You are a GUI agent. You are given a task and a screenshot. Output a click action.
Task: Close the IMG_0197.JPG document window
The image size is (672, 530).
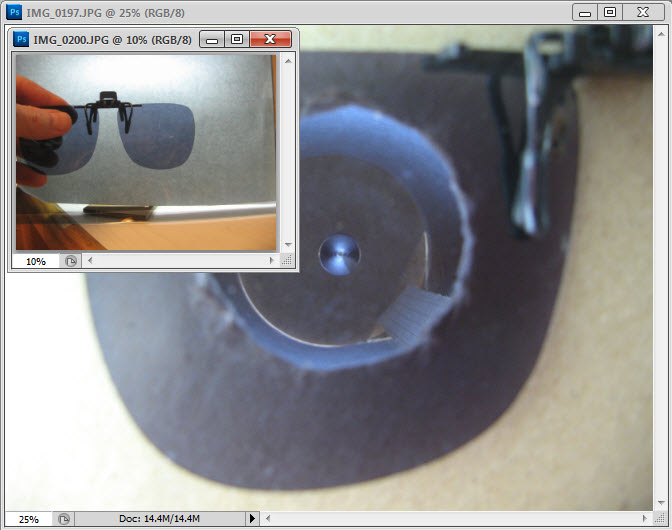[643, 12]
